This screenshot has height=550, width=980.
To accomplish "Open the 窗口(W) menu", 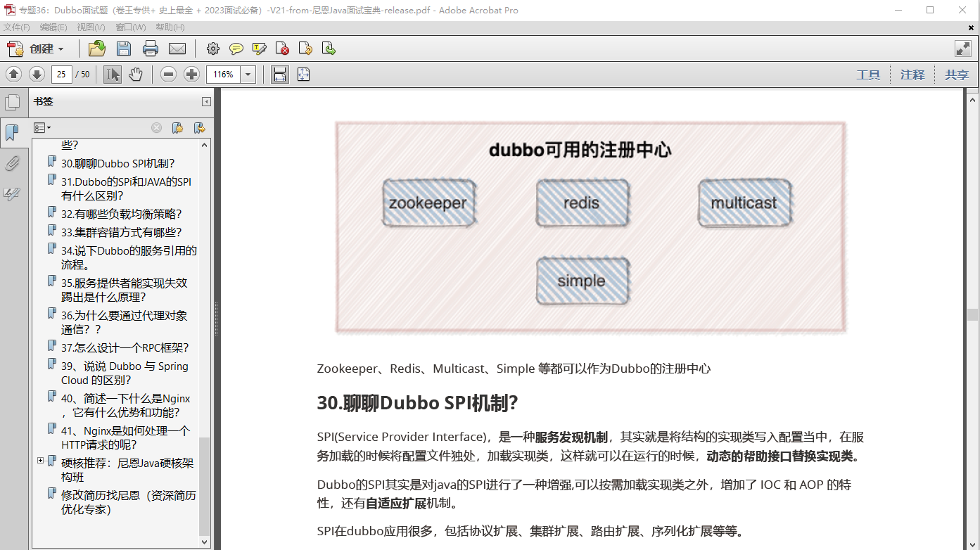I will (131, 27).
